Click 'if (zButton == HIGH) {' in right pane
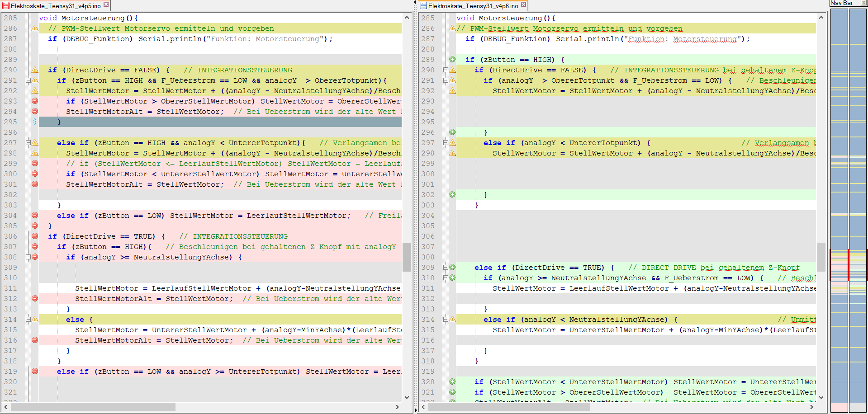 coord(515,60)
